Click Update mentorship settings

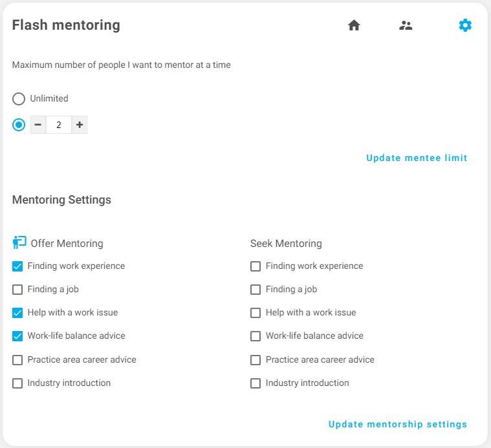click(x=398, y=424)
